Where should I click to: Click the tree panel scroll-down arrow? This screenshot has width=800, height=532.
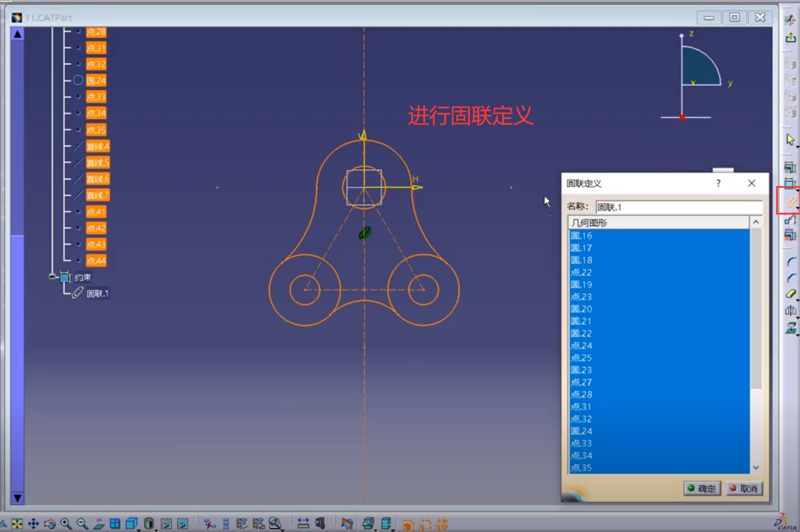17,498
